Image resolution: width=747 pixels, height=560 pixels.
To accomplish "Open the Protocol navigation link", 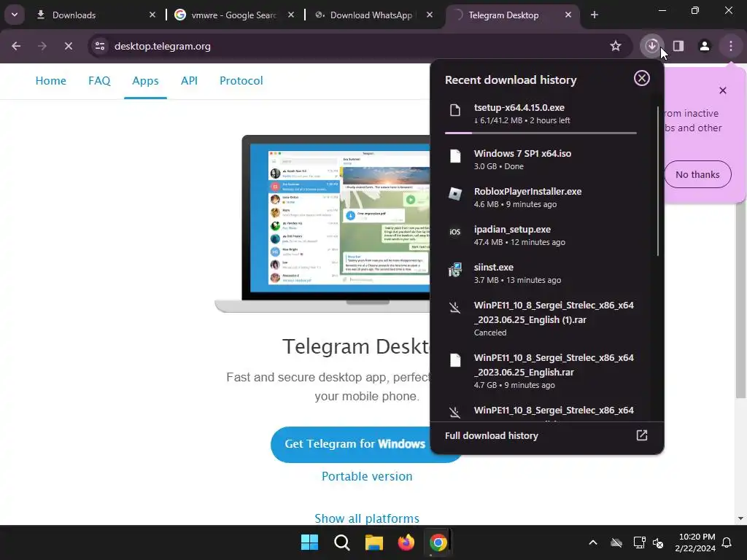I will coord(241,80).
